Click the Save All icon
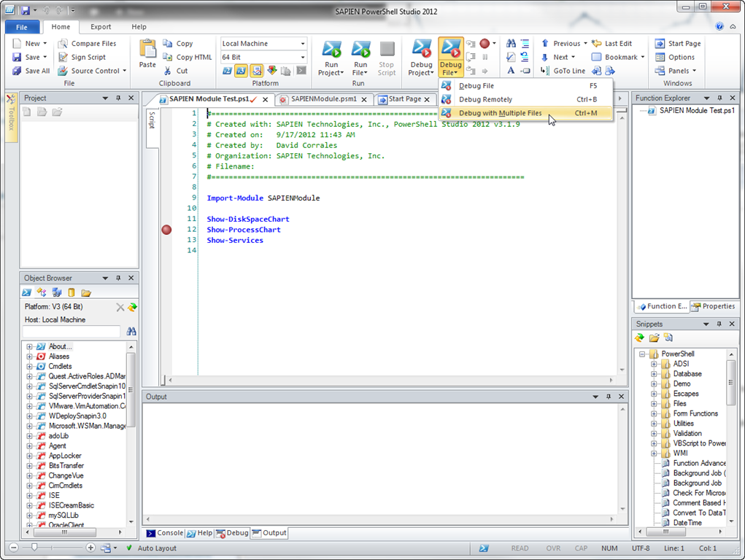Viewport: 745px width, 560px height. 17,71
